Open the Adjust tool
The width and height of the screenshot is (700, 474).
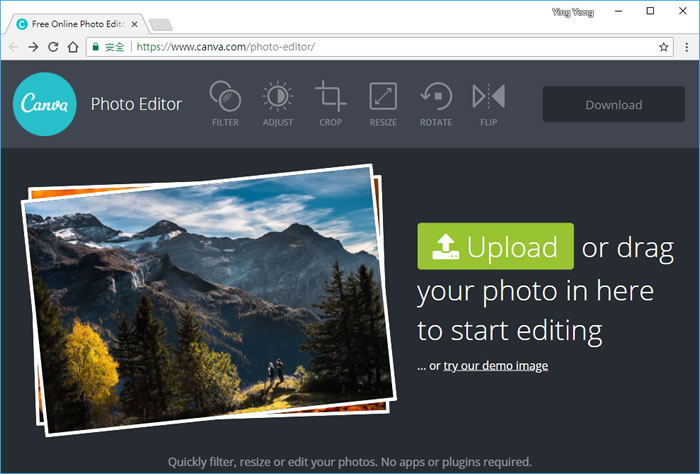point(278,102)
